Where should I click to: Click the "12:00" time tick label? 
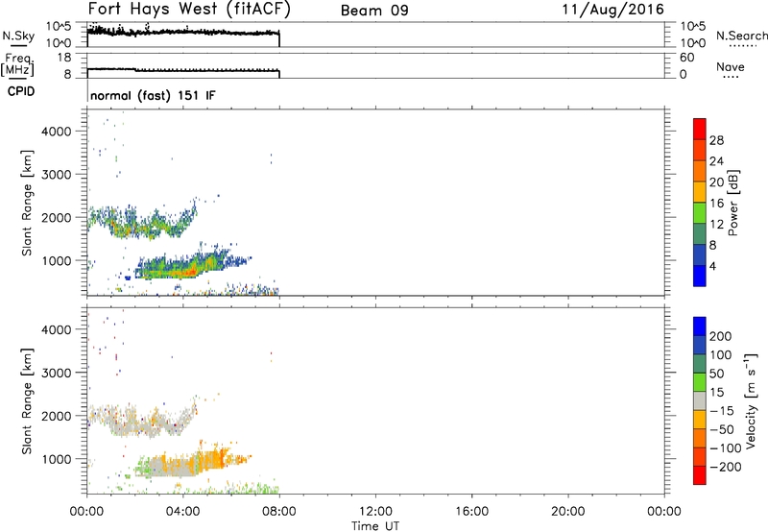(375, 512)
